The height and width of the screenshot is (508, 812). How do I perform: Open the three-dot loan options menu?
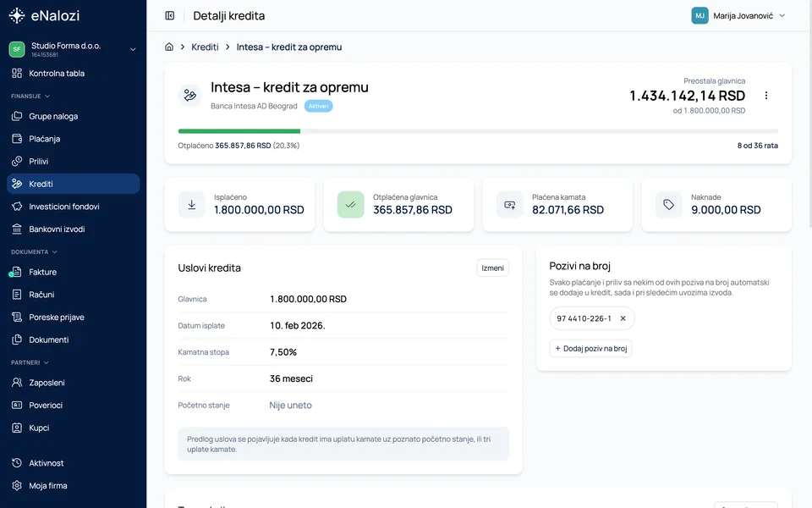[766, 96]
